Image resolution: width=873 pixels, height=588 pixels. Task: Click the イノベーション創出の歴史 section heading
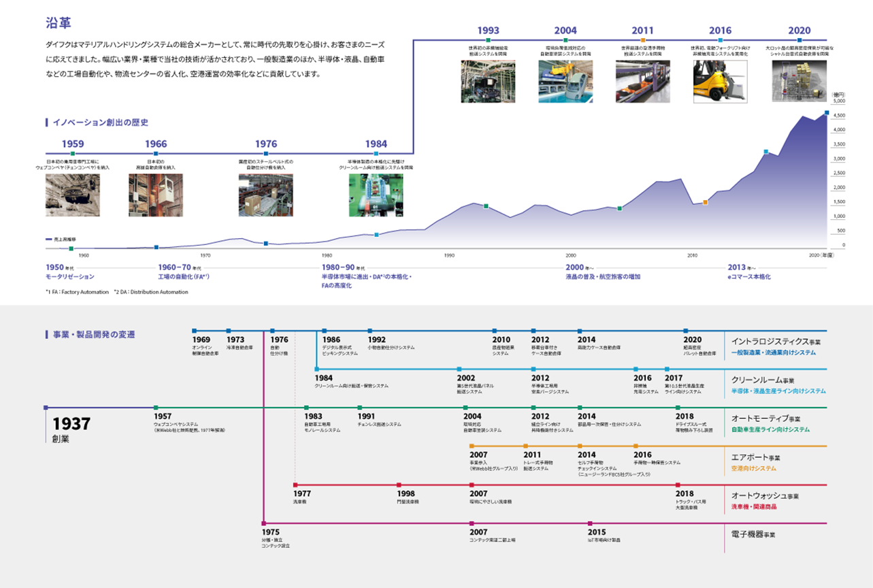(x=100, y=122)
